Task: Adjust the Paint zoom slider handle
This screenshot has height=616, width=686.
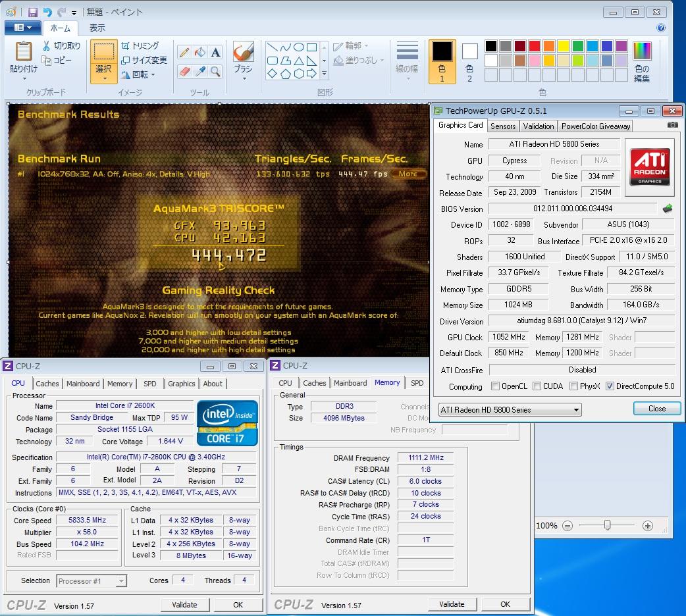Action: (x=607, y=525)
